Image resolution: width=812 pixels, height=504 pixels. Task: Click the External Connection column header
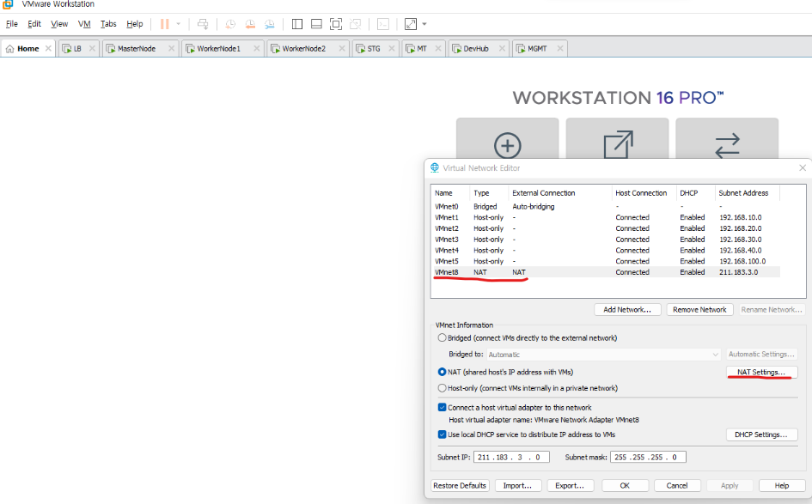click(x=559, y=193)
